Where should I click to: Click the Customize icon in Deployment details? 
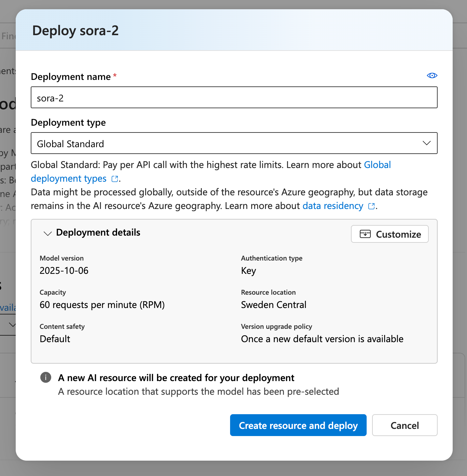(x=365, y=234)
